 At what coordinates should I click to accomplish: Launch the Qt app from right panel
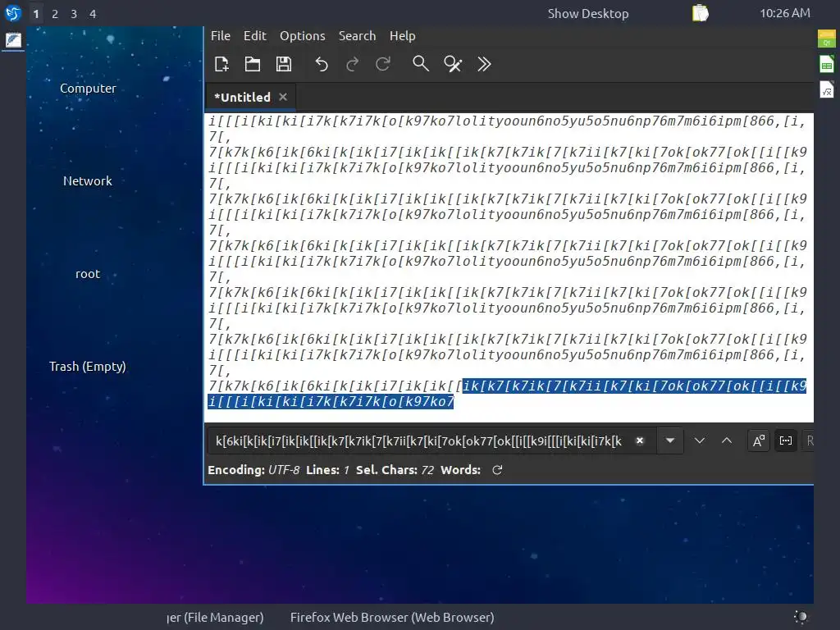tap(827, 39)
